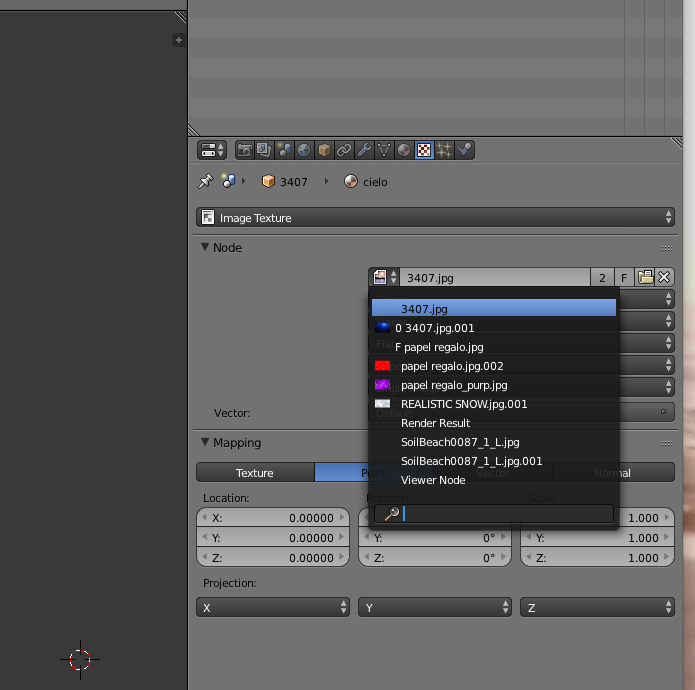
Task: Click the pin icon beside the breadcrumb
Action: (x=206, y=181)
